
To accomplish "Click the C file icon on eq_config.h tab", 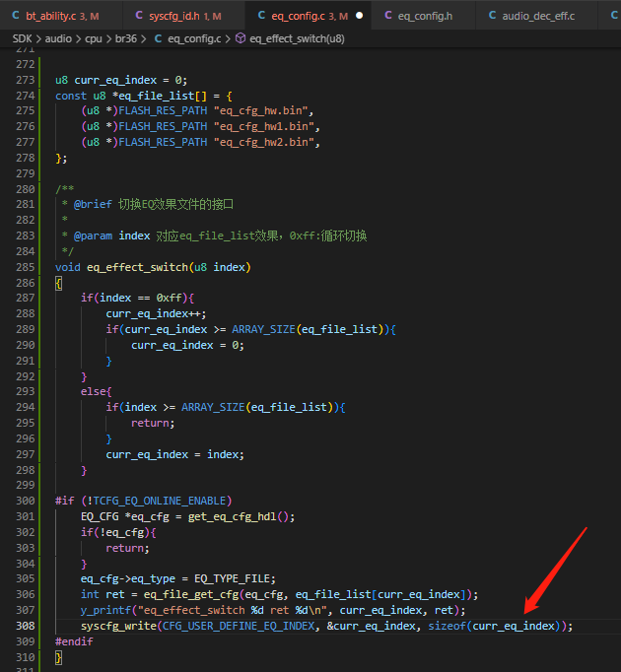I will coord(388,16).
